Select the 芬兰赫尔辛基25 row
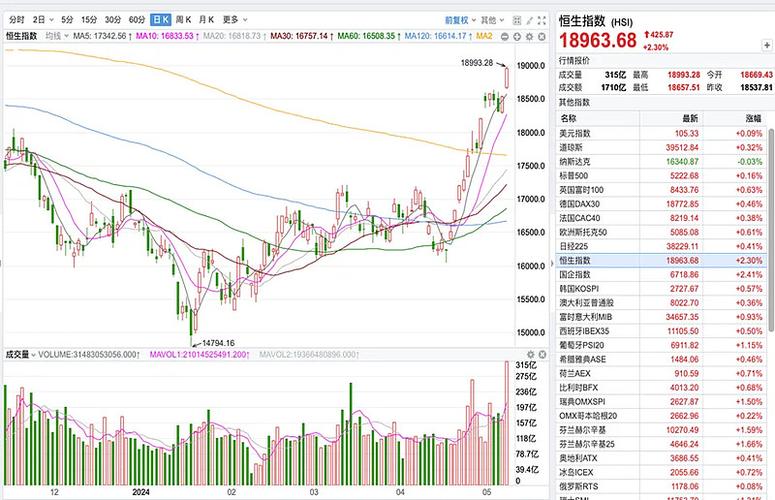Viewport: 775px width, 500px height. point(661,444)
